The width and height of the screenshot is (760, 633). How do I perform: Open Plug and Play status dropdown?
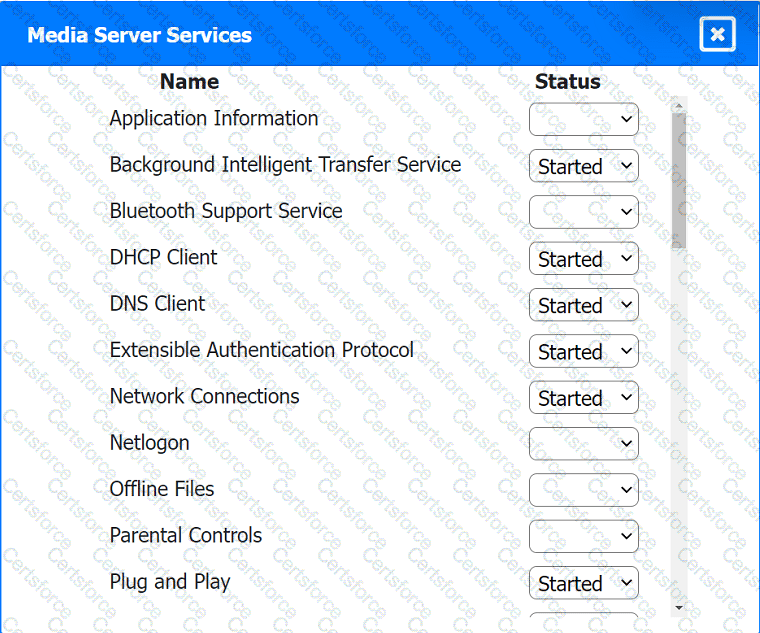coord(583,583)
